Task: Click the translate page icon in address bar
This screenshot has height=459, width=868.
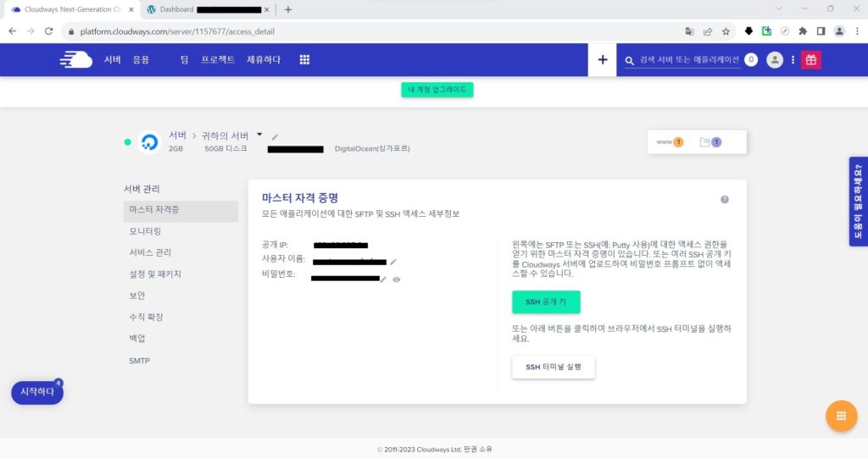Action: click(x=689, y=31)
